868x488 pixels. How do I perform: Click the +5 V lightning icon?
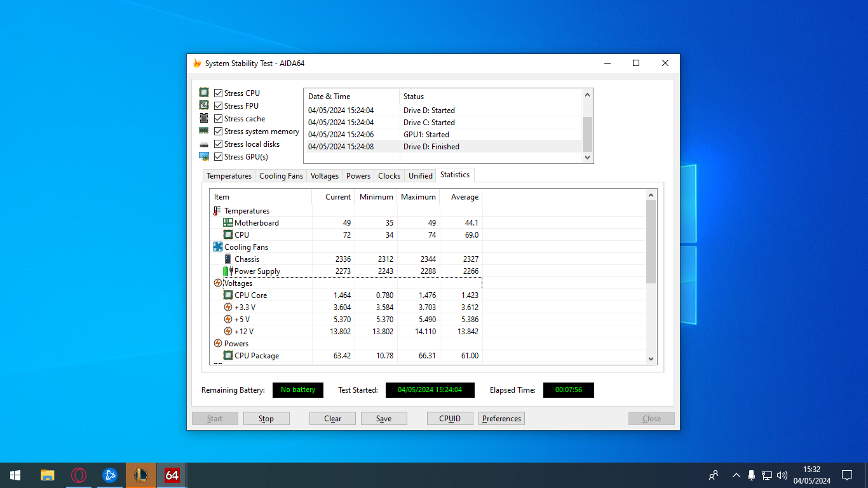point(228,319)
